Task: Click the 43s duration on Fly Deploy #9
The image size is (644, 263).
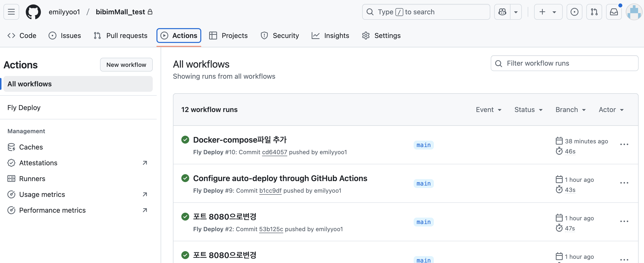Action: [x=570, y=190]
